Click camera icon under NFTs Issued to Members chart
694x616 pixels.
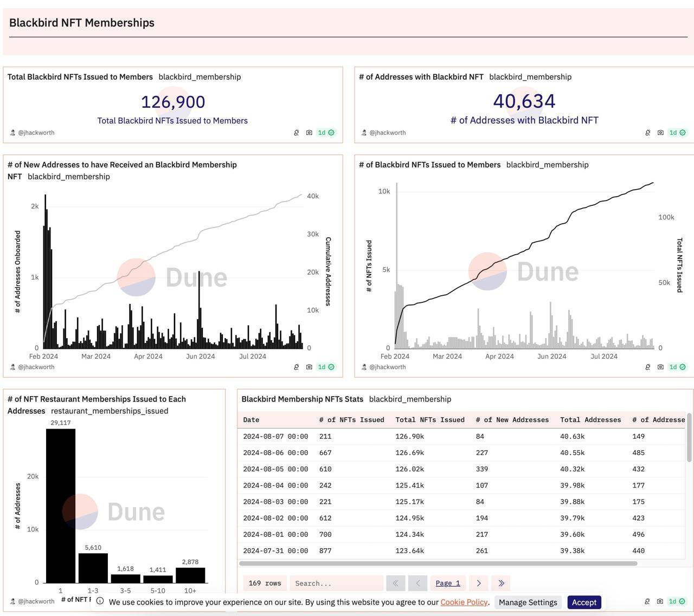[x=660, y=367]
